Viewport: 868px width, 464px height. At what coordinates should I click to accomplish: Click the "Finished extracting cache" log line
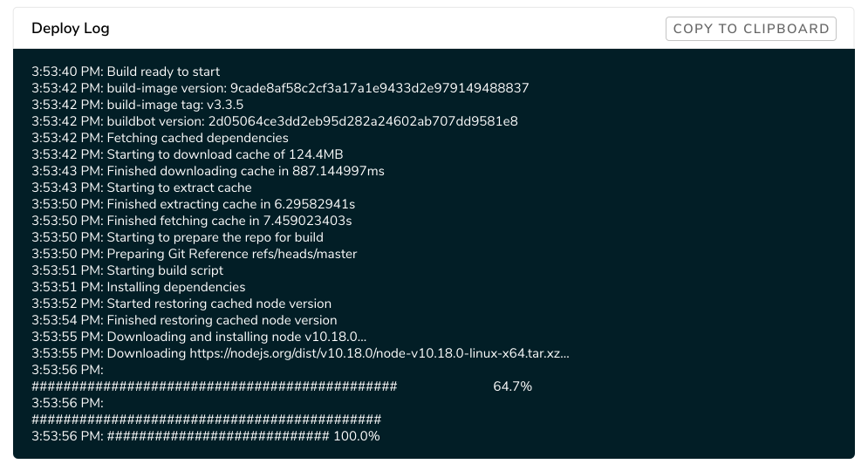193,204
